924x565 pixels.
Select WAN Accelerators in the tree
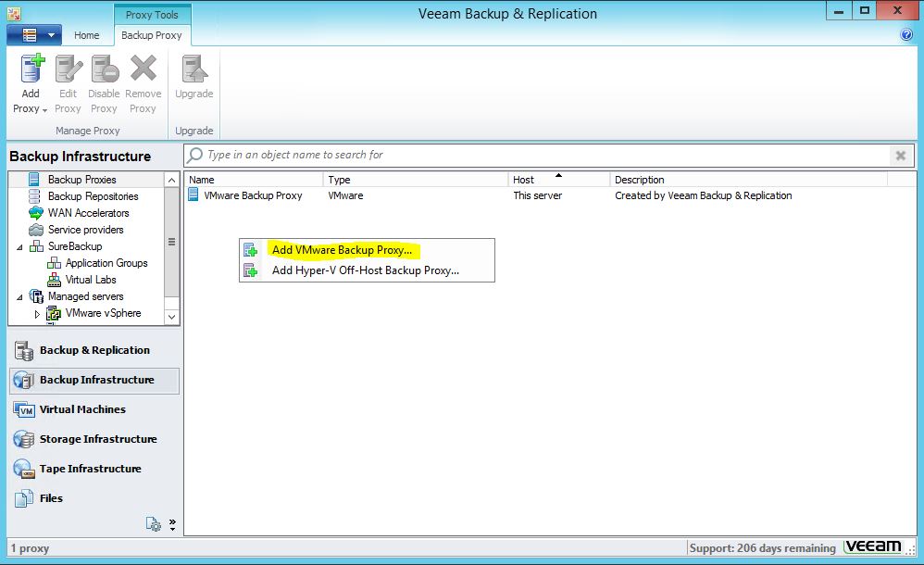88,213
